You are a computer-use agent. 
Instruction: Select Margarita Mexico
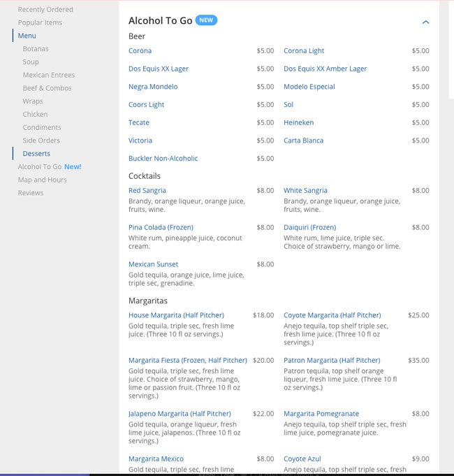pyautogui.click(x=156, y=459)
